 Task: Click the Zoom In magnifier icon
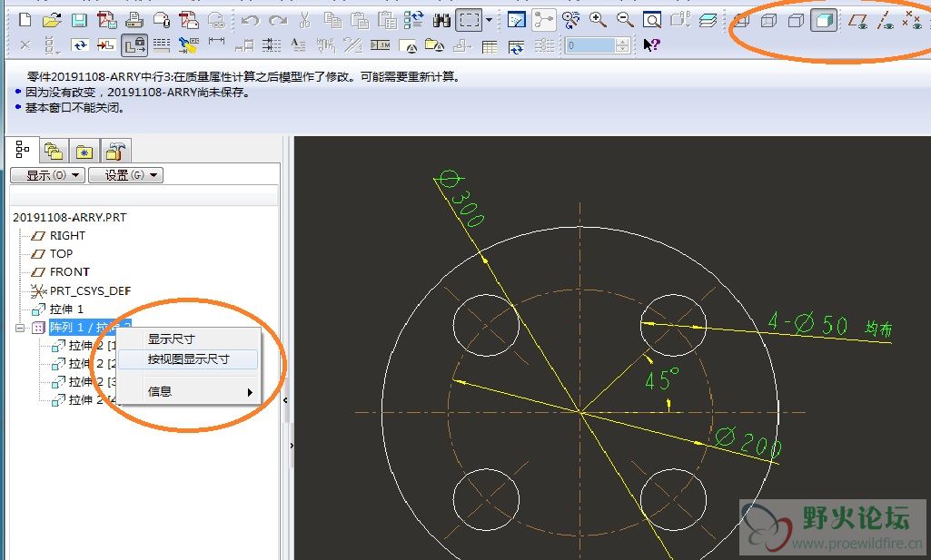(x=598, y=20)
